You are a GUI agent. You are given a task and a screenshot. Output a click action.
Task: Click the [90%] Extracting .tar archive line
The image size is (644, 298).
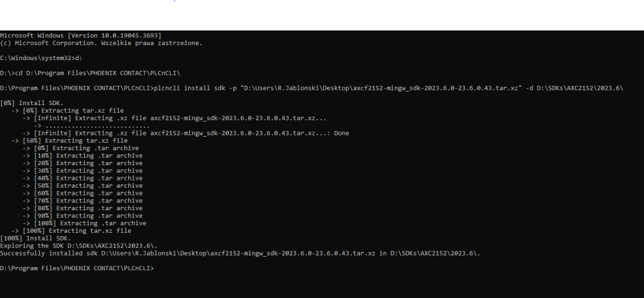pos(82,215)
